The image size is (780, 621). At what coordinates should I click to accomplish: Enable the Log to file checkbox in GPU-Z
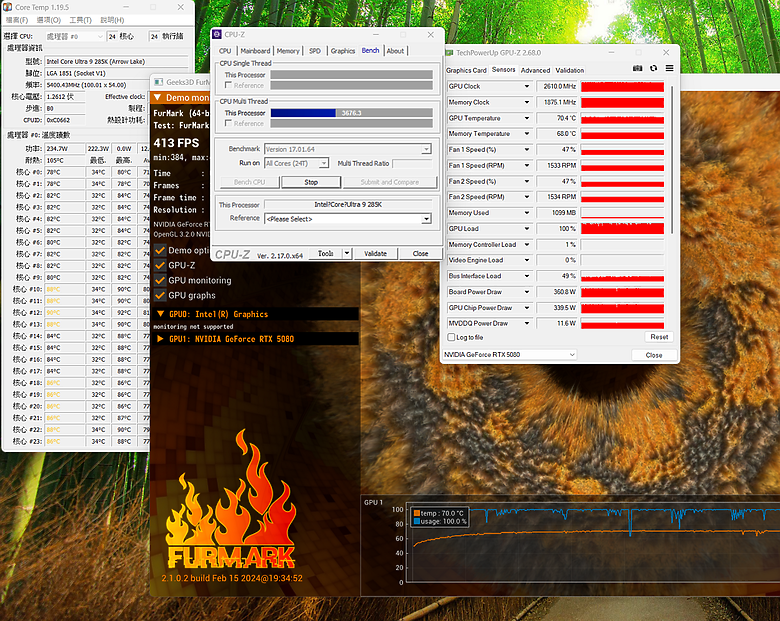tap(451, 337)
